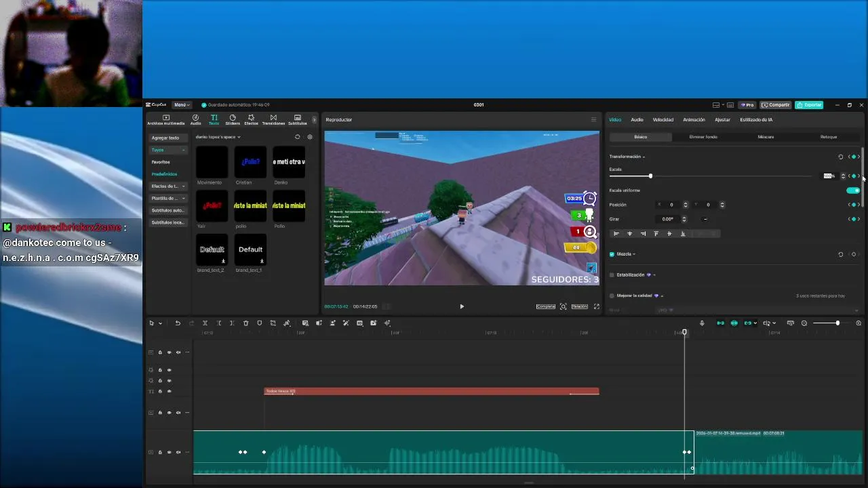Hide the main video track eye icon
This screenshot has height=488, width=868.
169,452
